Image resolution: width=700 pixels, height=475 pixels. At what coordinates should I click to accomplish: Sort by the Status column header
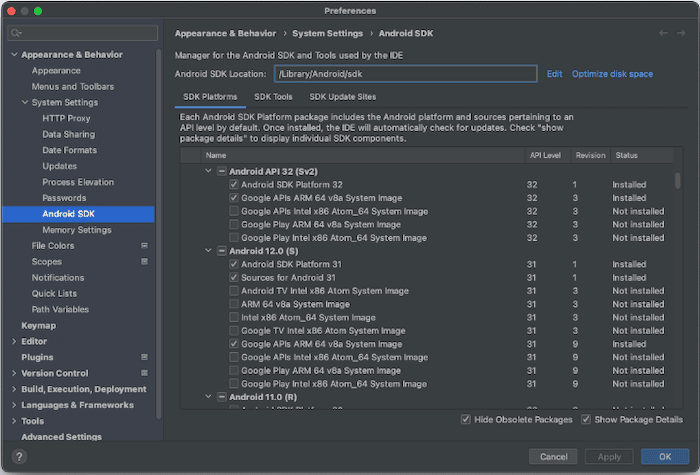pos(642,155)
